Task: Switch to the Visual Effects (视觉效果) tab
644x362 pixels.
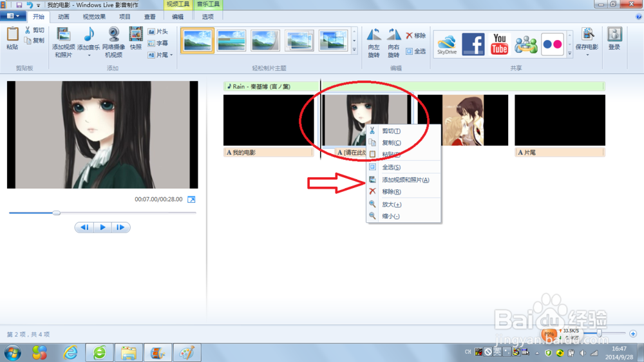Action: click(94, 17)
